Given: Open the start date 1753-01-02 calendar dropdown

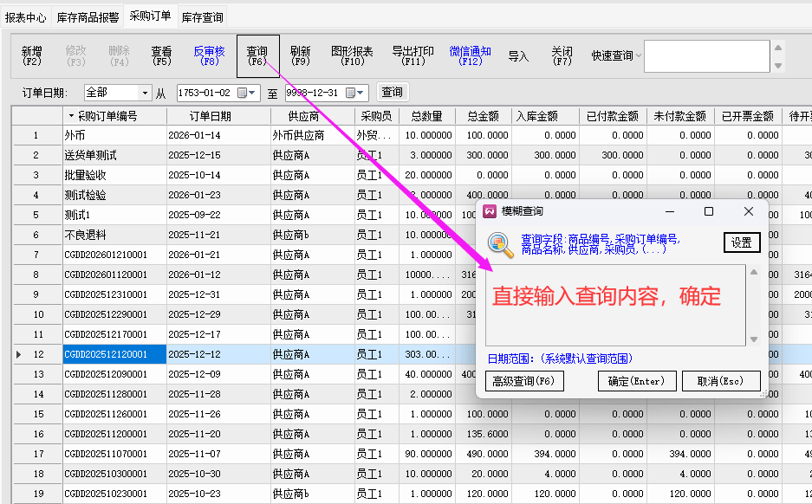Looking at the screenshot, I should pyautogui.click(x=252, y=93).
